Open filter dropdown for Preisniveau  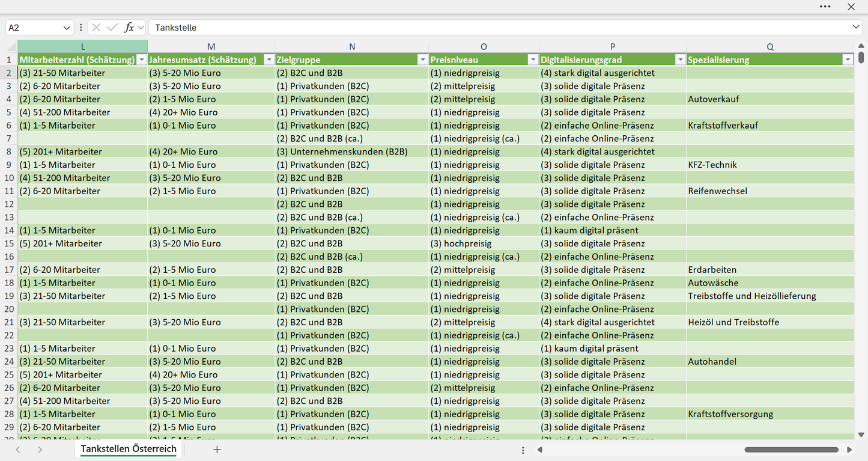533,60
